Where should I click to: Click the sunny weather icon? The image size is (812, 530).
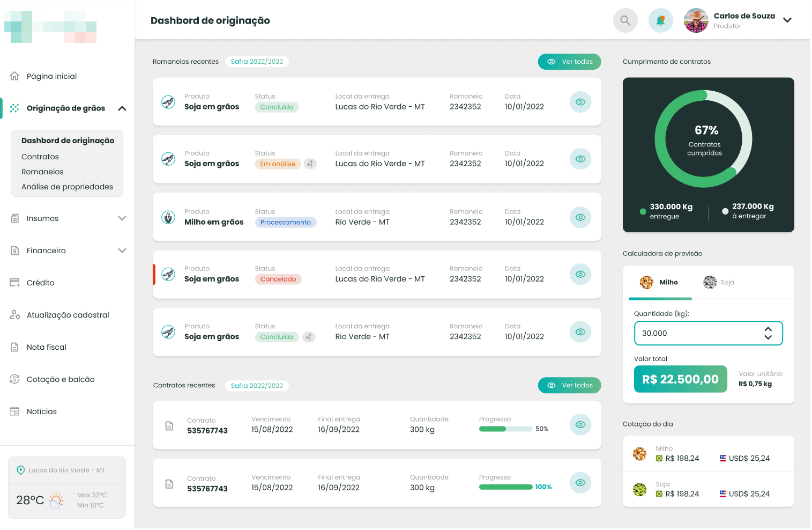(x=56, y=500)
